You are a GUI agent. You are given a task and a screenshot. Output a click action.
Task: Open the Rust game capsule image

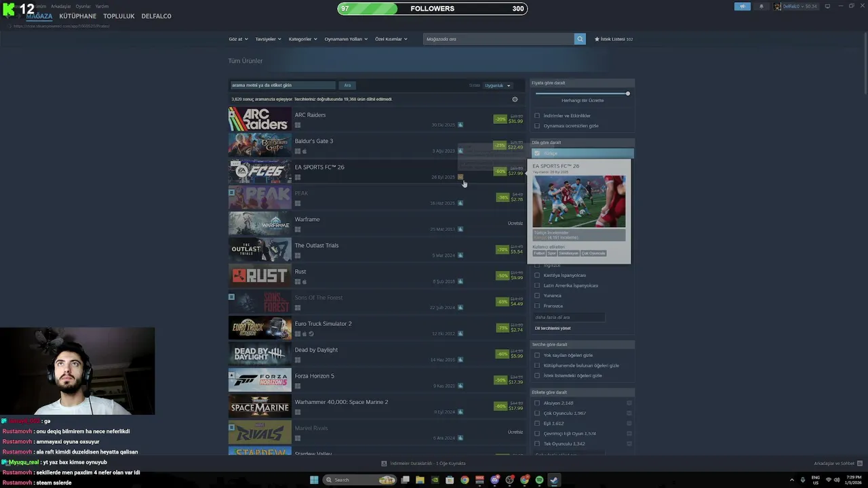260,276
